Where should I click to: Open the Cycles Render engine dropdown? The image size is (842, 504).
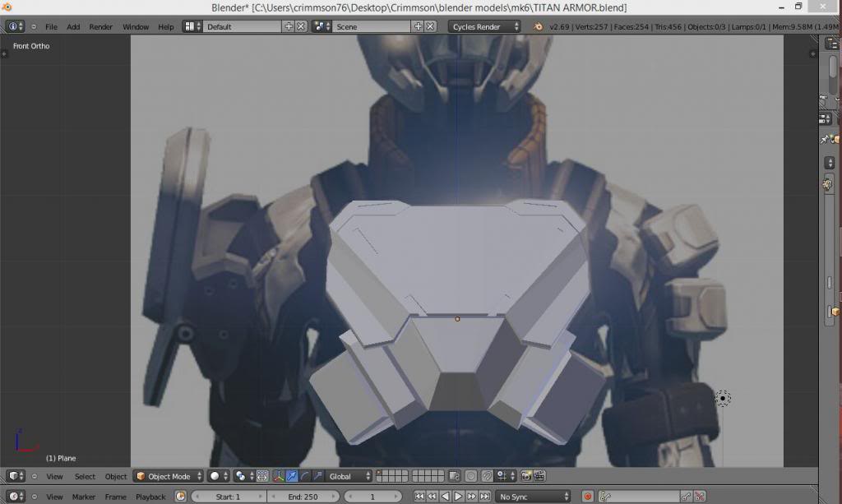coord(484,26)
